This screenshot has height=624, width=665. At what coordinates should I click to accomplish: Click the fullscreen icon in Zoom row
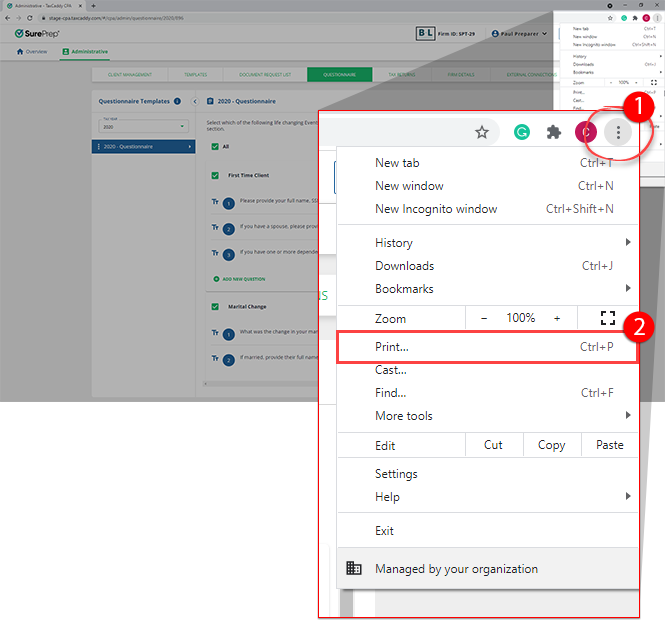tap(607, 318)
